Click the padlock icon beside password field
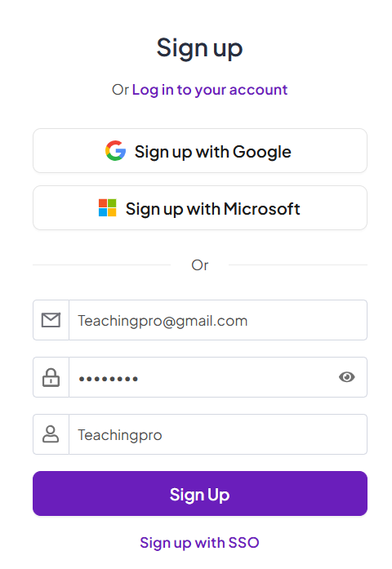 51,377
